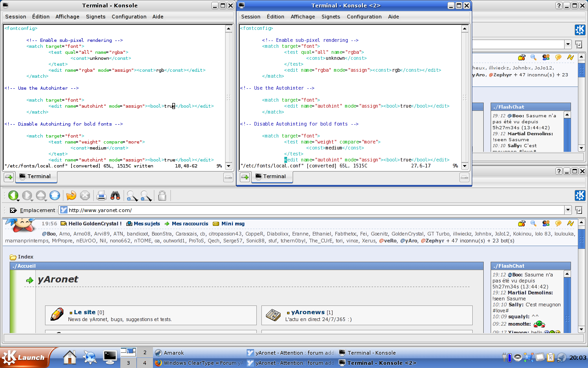
Task: Open the yAronews forum link
Action: [308, 312]
